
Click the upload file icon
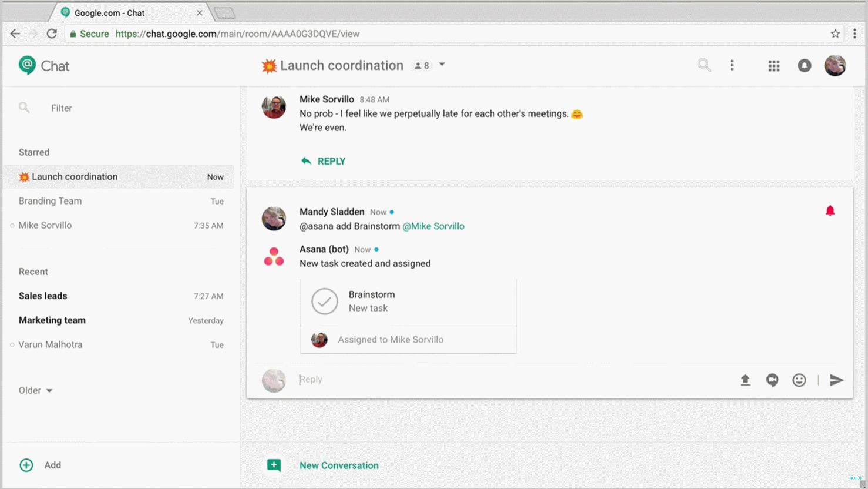745,380
